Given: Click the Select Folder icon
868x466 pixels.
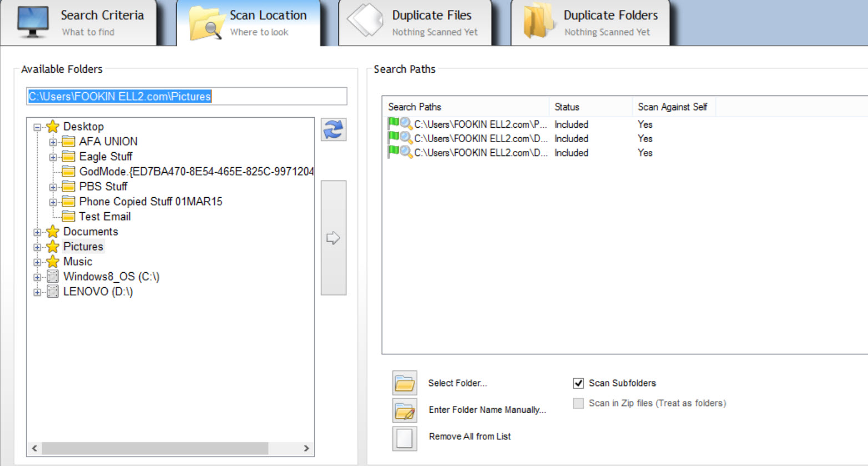Looking at the screenshot, I should (x=405, y=383).
